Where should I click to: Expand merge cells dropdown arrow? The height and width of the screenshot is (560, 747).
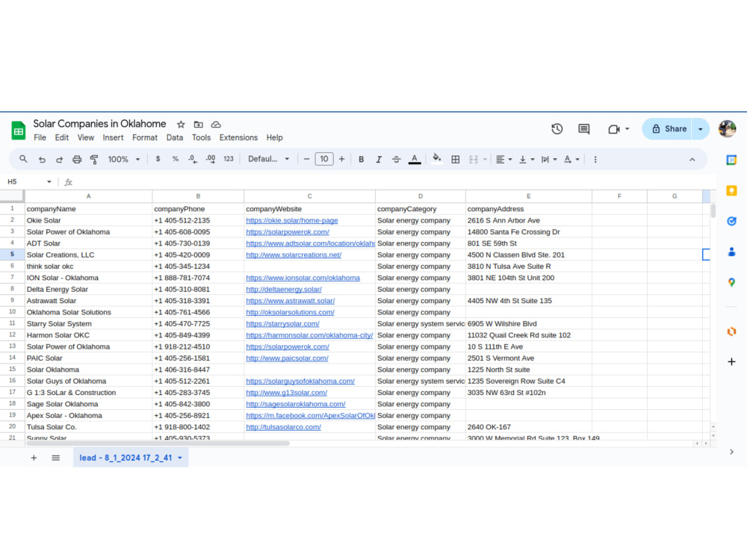485,160
